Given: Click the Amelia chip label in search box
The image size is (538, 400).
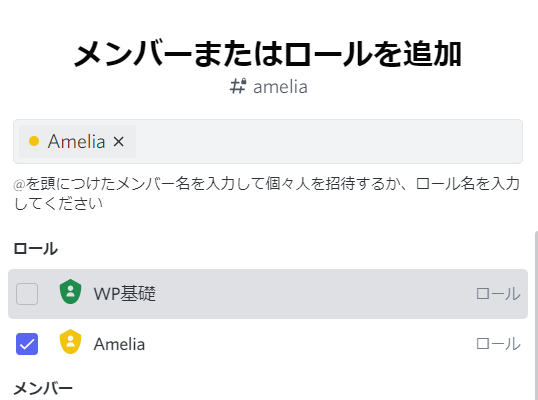Looking at the screenshot, I should (76, 141).
